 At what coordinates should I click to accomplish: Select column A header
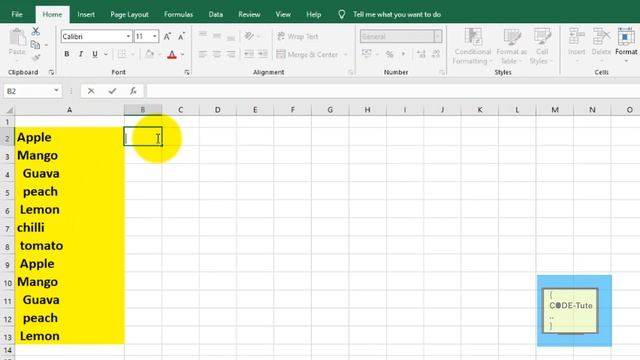click(x=69, y=110)
